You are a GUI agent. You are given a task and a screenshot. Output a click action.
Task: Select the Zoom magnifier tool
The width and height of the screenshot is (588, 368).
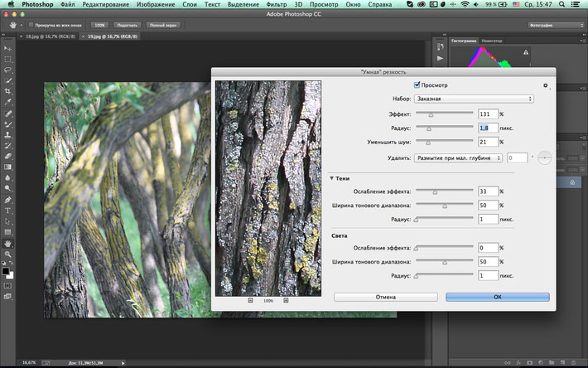pos(8,254)
